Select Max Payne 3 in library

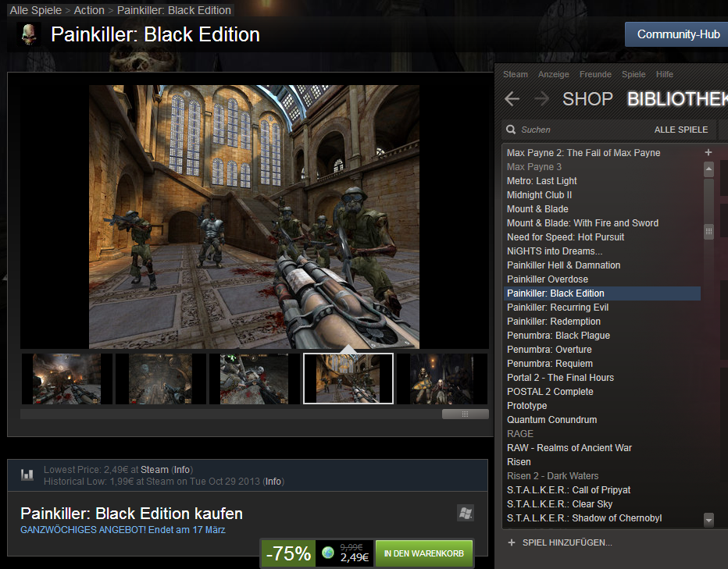coord(534,166)
